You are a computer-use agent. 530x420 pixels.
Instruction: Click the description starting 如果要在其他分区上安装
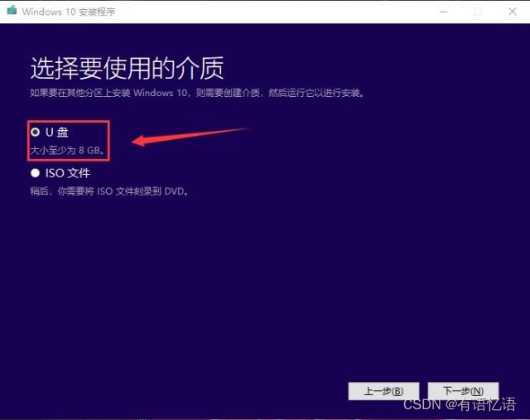point(197,93)
